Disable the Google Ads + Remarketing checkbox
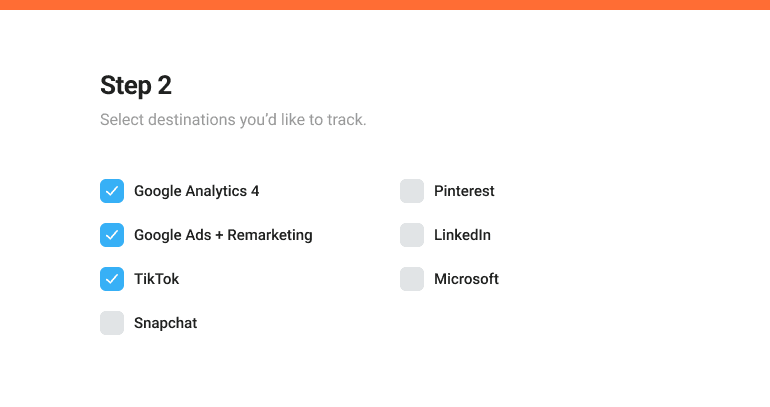The height and width of the screenshot is (407, 770). [112, 235]
